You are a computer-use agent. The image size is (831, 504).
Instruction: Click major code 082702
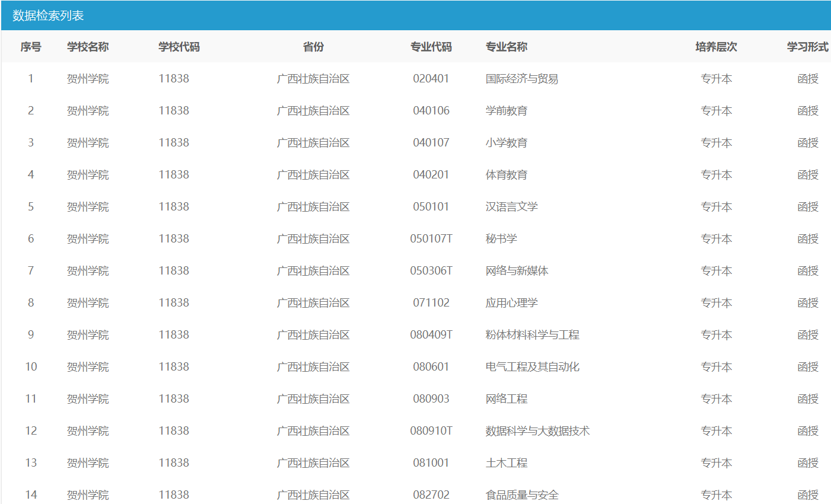(x=431, y=495)
